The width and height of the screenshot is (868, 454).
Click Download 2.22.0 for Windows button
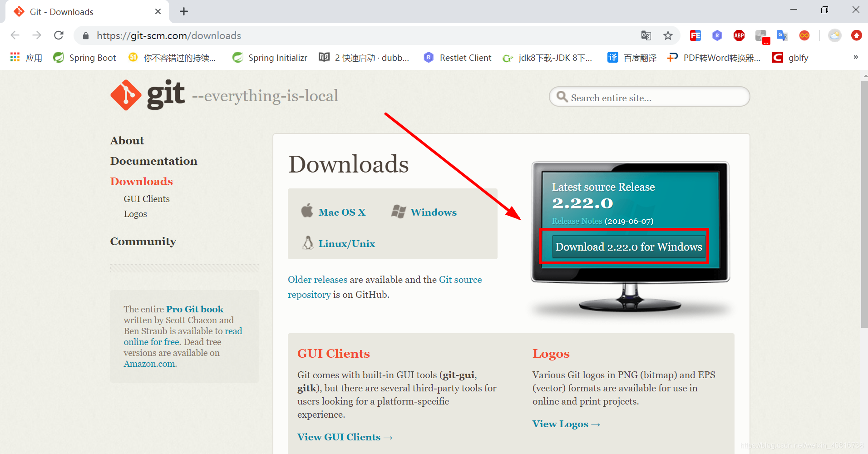click(x=629, y=247)
